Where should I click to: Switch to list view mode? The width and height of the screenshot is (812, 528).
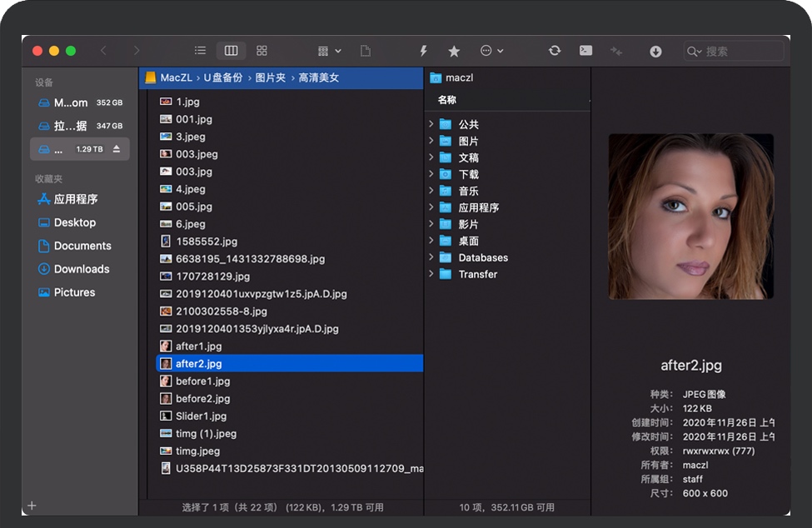point(200,51)
